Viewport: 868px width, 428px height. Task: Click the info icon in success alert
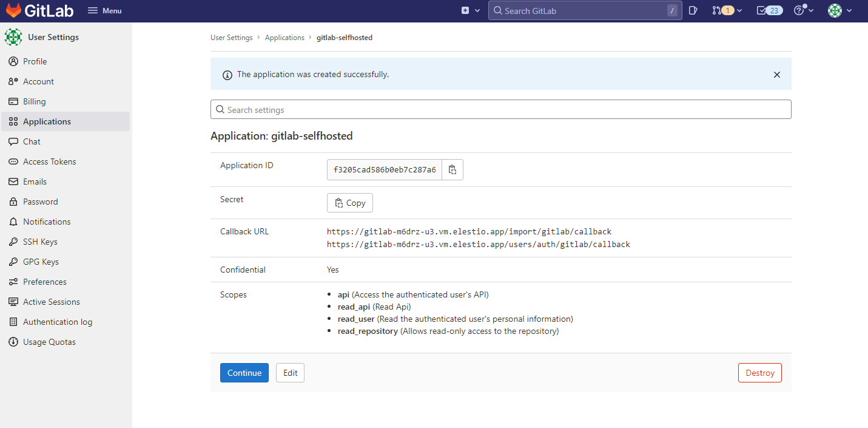227,75
